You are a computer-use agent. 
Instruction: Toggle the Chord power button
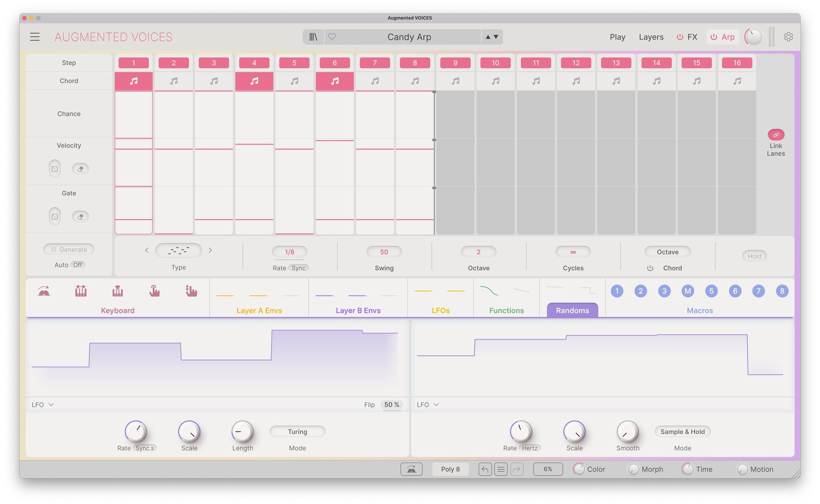650,268
